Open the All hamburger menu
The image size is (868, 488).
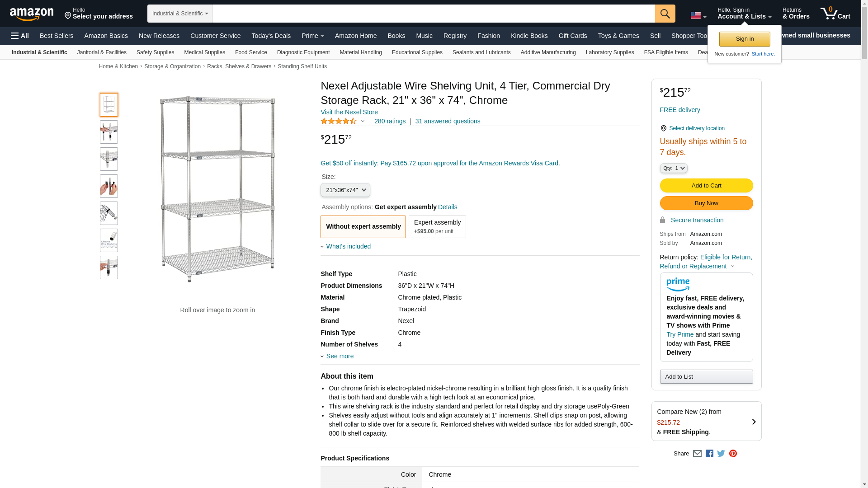[x=20, y=36]
